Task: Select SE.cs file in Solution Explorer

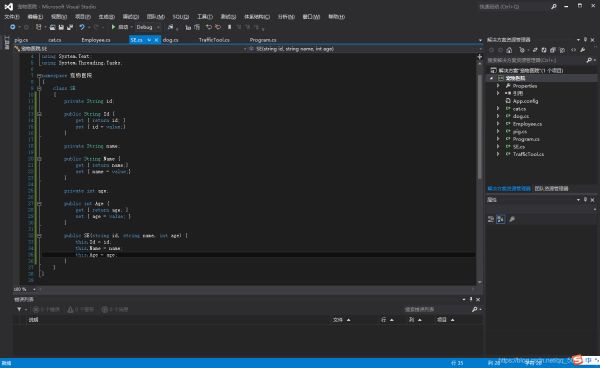Action: click(519, 147)
